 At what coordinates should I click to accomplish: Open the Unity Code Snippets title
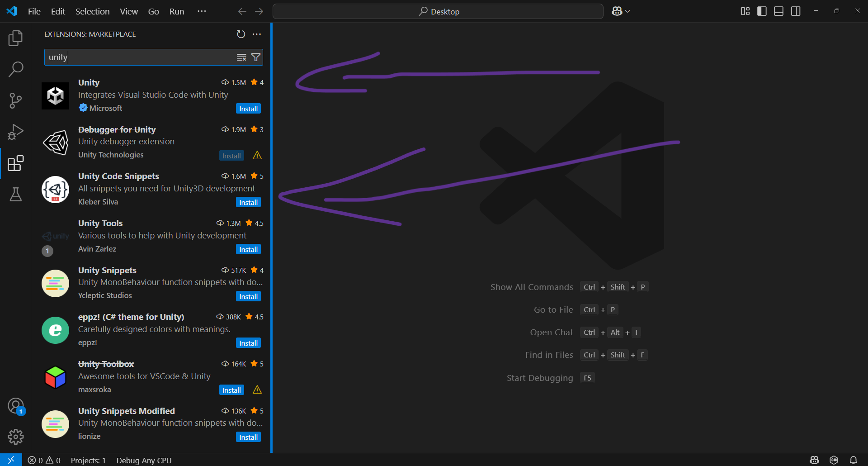[x=118, y=176]
